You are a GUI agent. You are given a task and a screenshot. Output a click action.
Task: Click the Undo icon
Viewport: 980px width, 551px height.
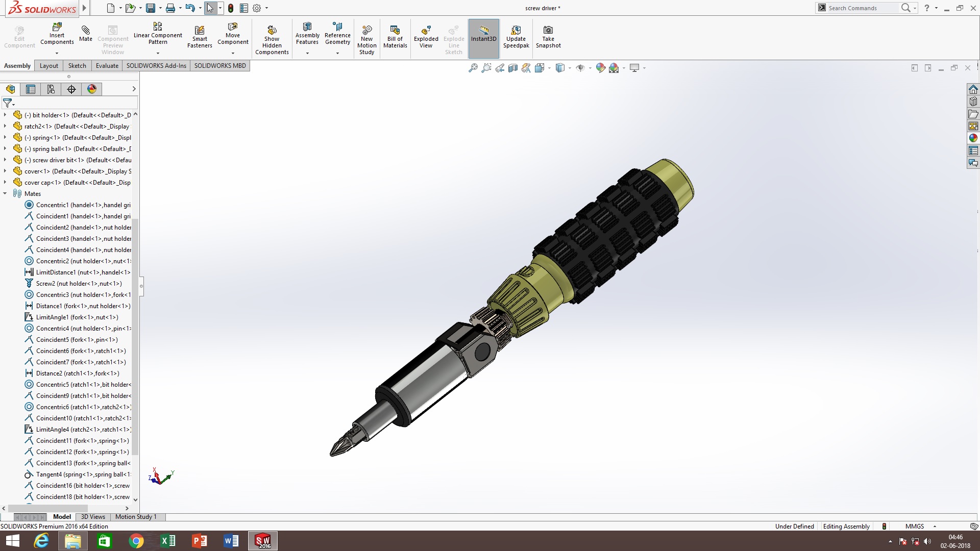[190, 8]
